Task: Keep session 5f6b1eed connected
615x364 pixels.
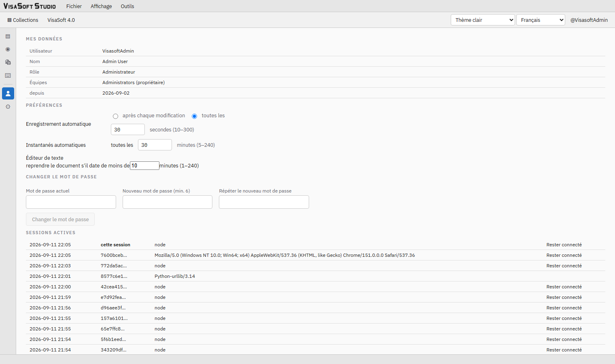Action: 564,339
